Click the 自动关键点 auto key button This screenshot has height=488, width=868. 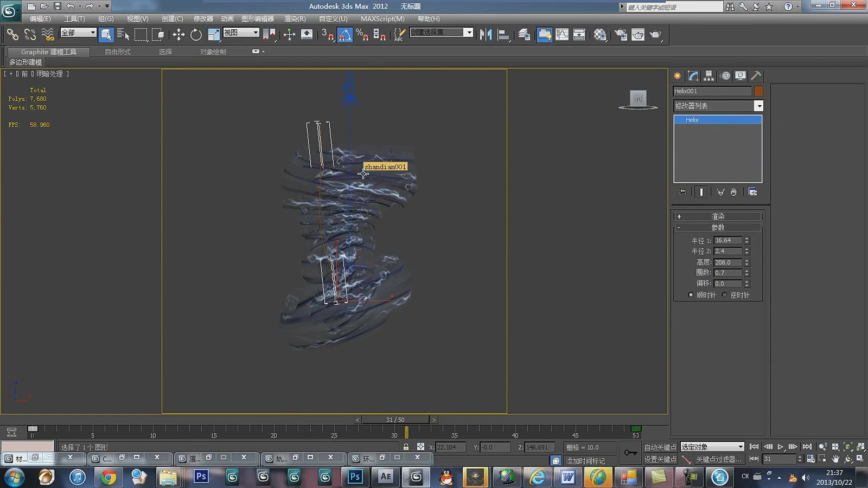coord(660,447)
